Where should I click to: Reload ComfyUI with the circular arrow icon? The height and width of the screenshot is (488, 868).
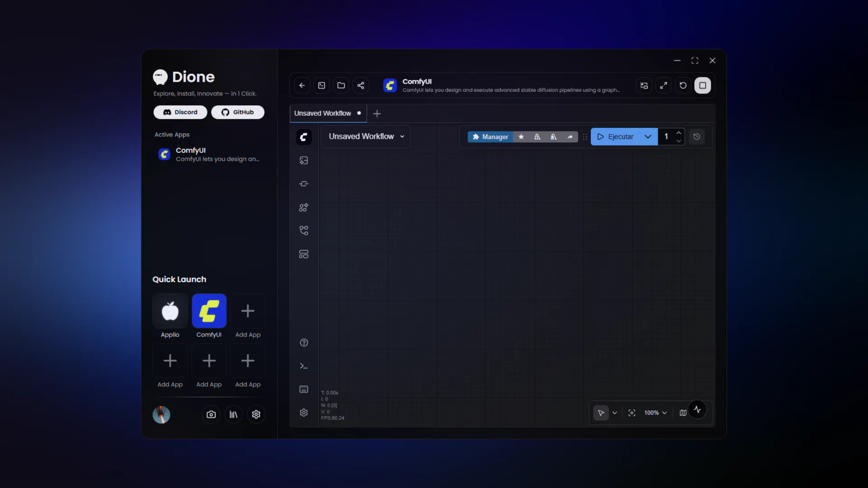click(683, 85)
